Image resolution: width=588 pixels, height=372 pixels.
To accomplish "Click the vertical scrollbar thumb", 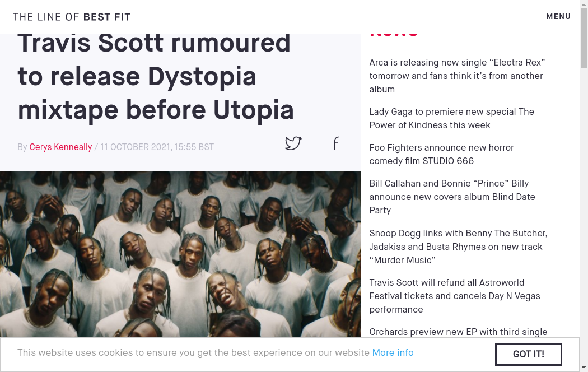I will 584,38.
